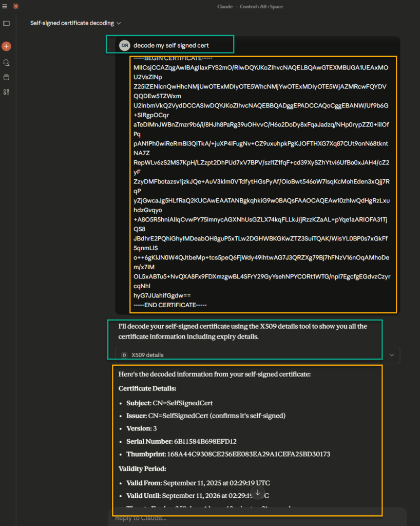Open the Chats speech bubble icon

point(6,62)
